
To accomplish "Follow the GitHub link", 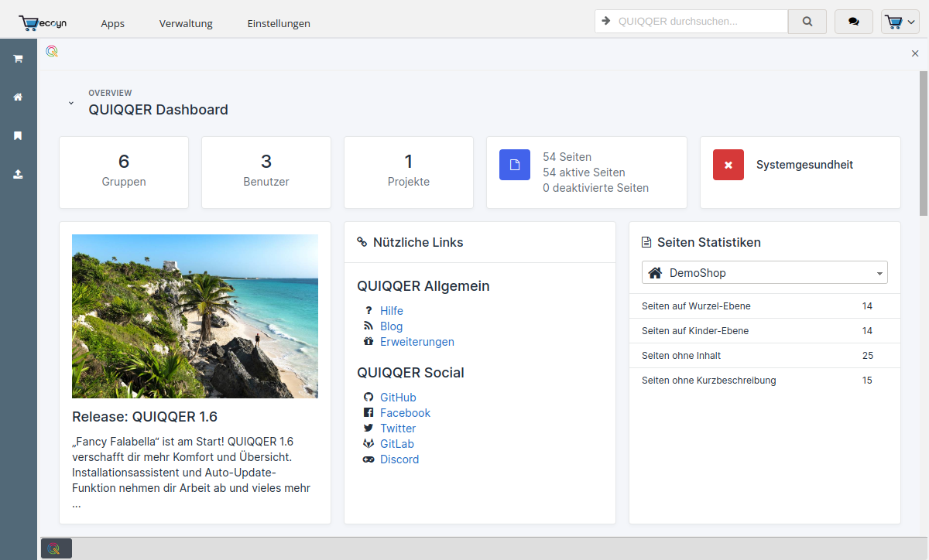I will [x=398, y=398].
